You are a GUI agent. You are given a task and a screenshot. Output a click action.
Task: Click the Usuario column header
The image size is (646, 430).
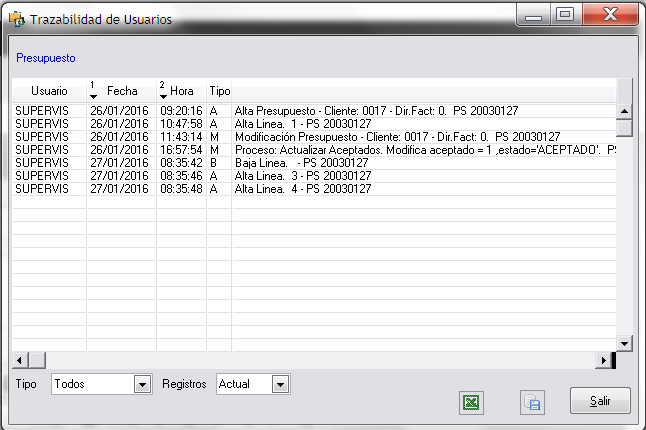pos(49,90)
